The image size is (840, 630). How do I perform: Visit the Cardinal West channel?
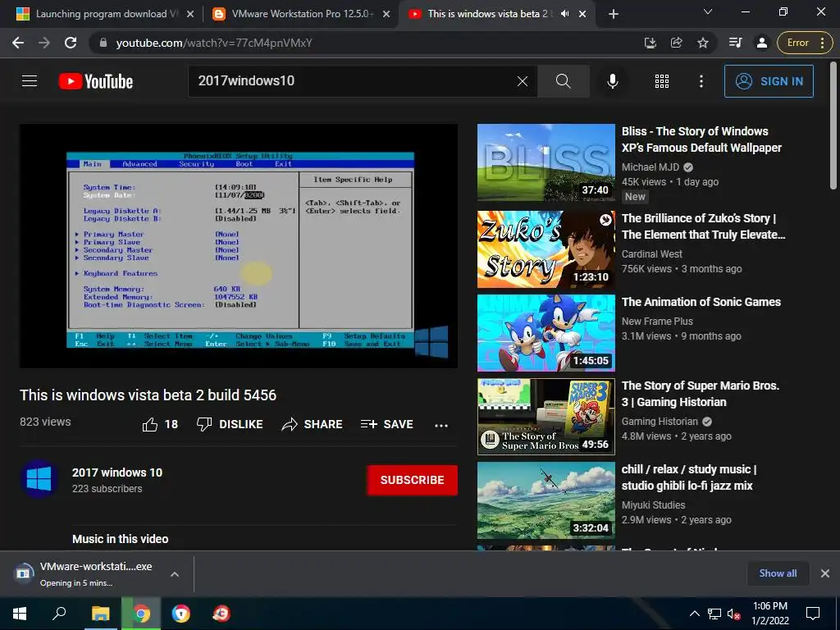pos(651,254)
